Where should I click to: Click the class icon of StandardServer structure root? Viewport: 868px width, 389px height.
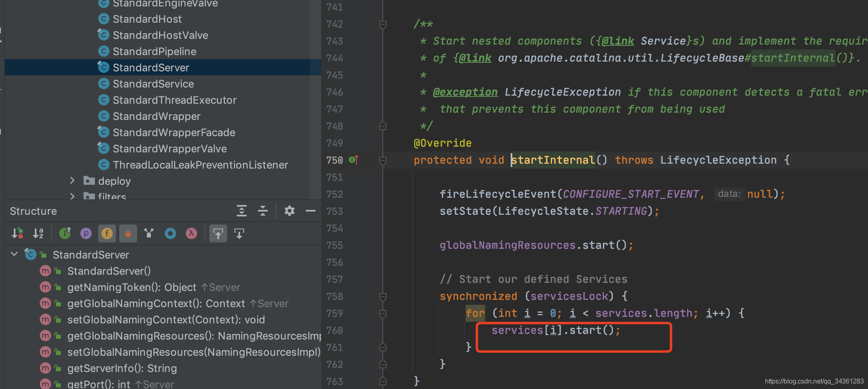[30, 254]
